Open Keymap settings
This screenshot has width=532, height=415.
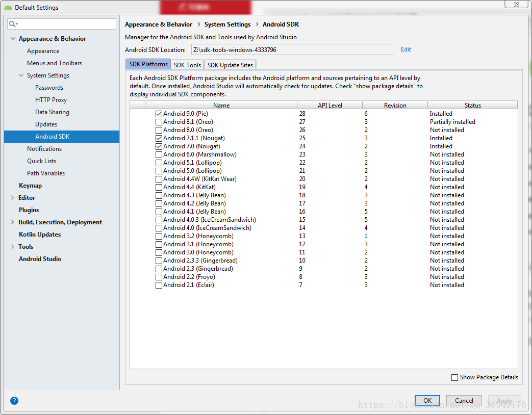coord(31,186)
